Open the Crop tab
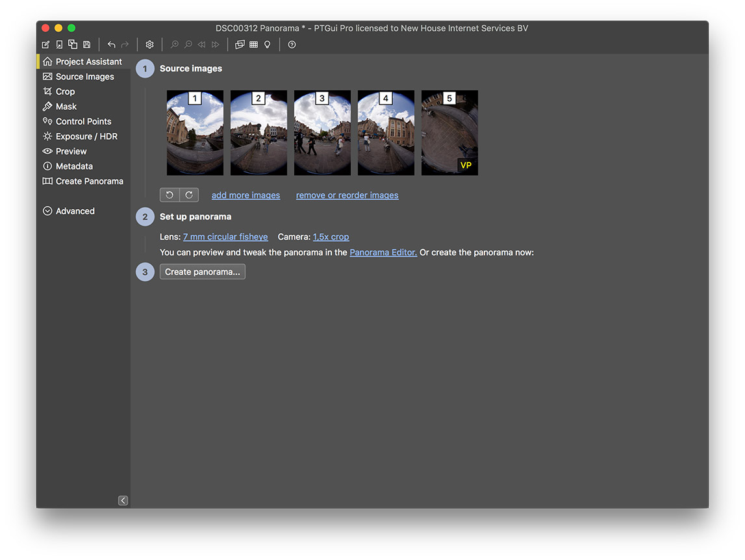 click(82, 91)
